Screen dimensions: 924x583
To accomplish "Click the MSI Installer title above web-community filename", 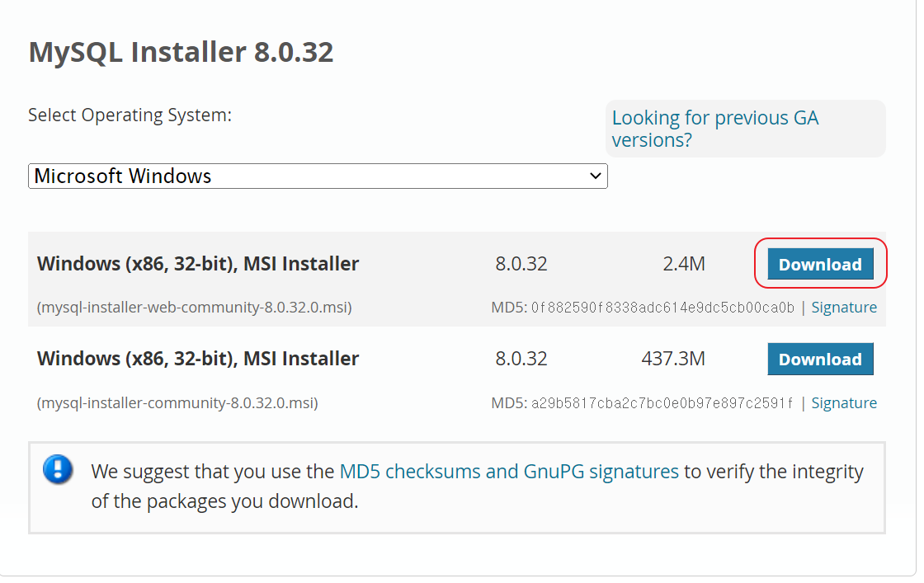I will point(198,264).
